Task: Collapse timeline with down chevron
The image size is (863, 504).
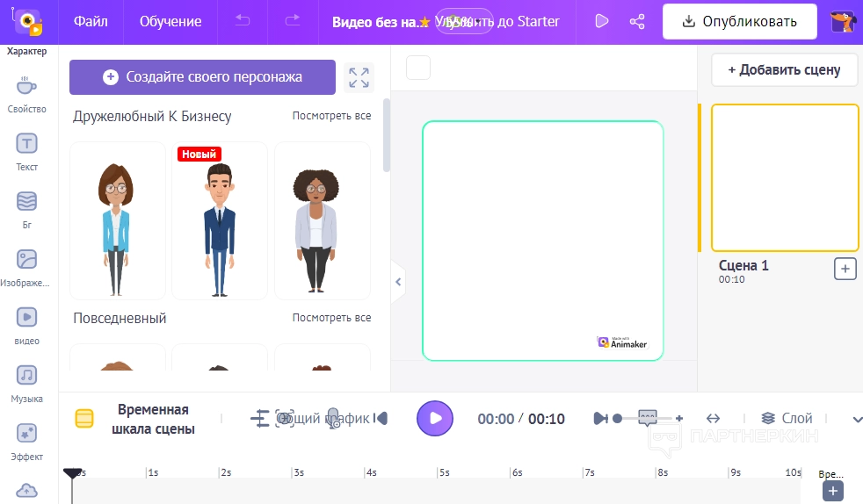Action: pyautogui.click(x=856, y=420)
